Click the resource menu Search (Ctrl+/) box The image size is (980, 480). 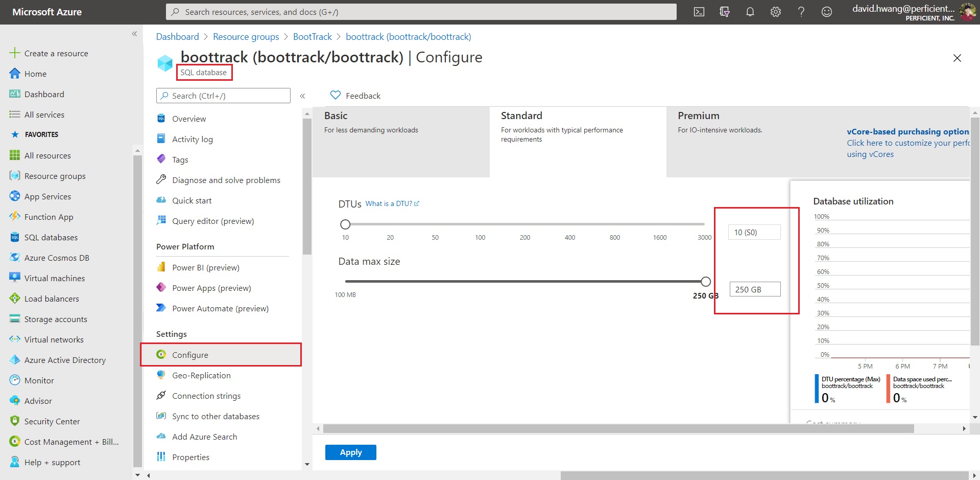(223, 96)
